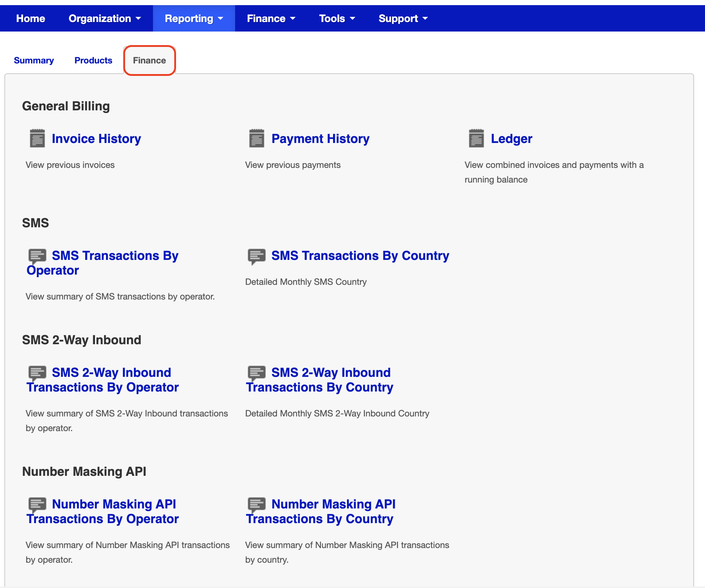705x588 pixels.
Task: Click the chat icon beside SMS Transactions By Operator
Action: pos(37,256)
